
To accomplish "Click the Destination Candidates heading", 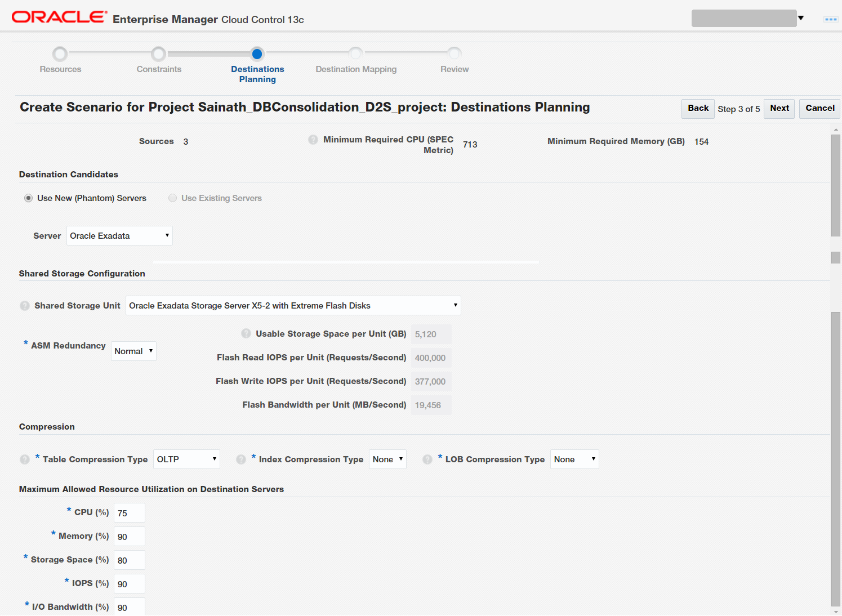I will 69,175.
